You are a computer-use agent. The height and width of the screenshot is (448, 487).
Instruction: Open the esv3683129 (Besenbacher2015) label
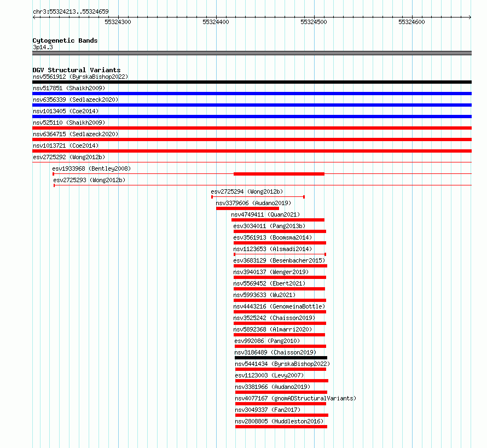pyautogui.click(x=279, y=260)
